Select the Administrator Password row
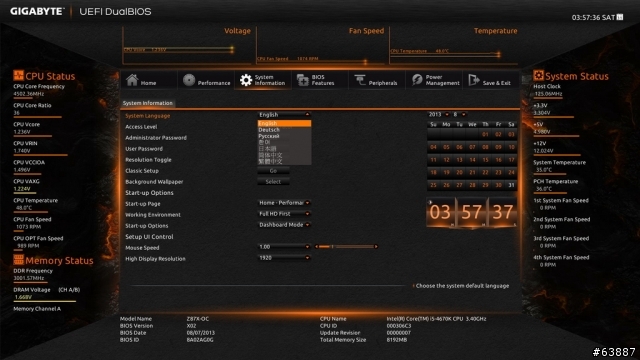 click(156, 138)
